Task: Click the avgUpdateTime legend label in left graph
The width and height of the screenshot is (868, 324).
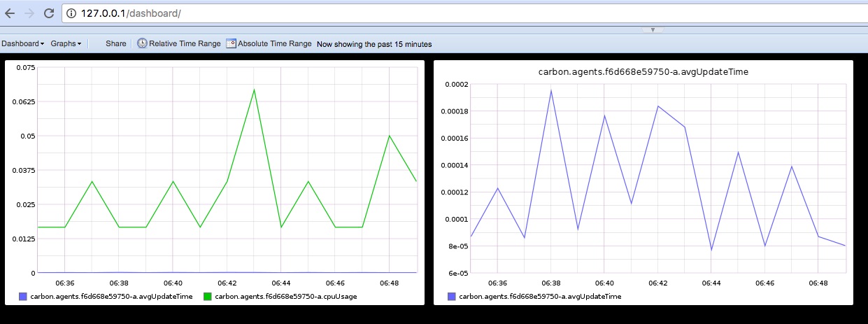Action: [x=111, y=297]
